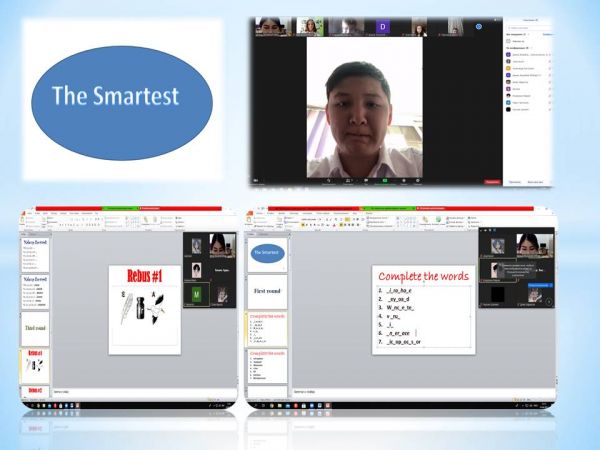Screen dimensions: 600x450
Task: Select The Smartest slide thumbnail in panel
Action: tap(267, 254)
